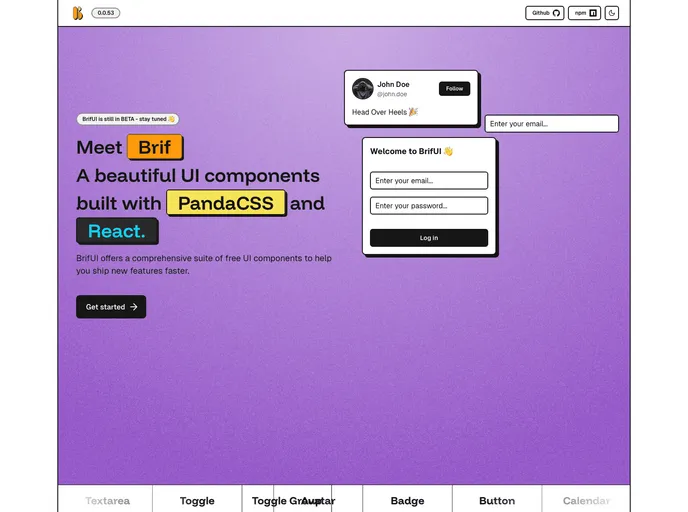Select the Calendar component item
The height and width of the screenshot is (512, 688).
coord(586,501)
